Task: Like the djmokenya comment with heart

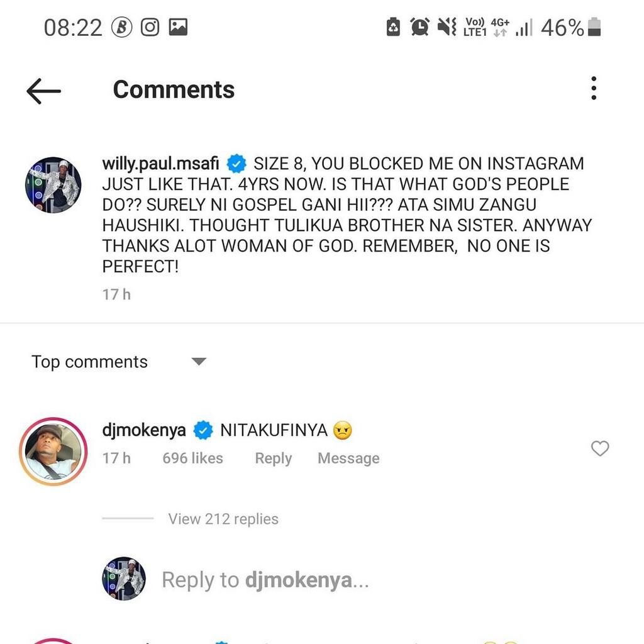Action: click(x=601, y=448)
